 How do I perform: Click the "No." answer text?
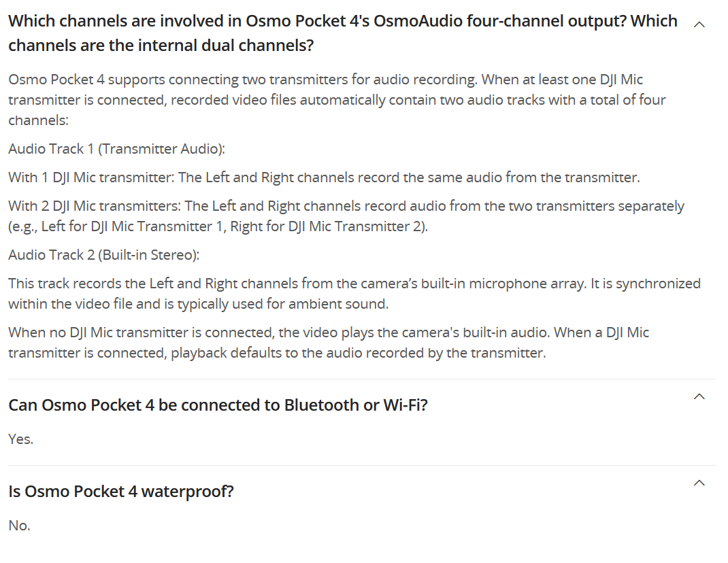pyautogui.click(x=20, y=526)
